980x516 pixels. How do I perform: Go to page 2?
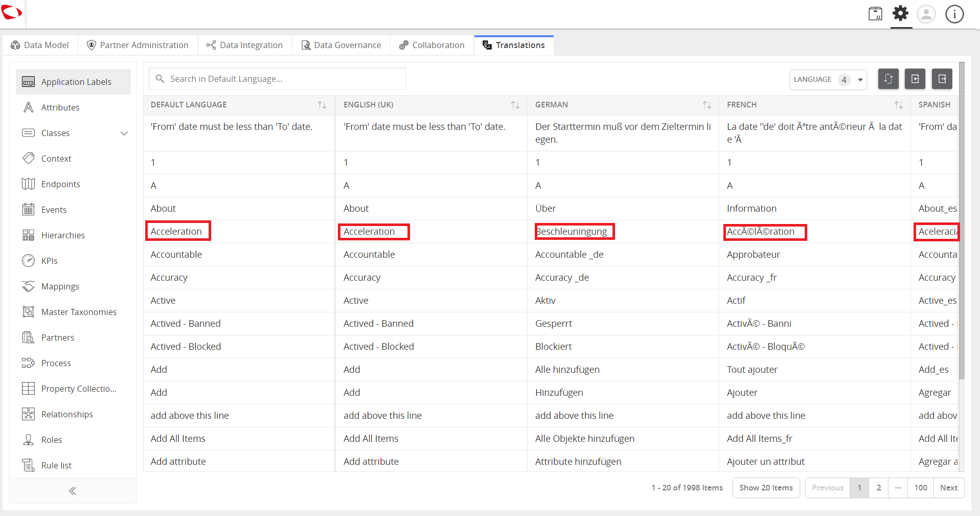coord(879,488)
